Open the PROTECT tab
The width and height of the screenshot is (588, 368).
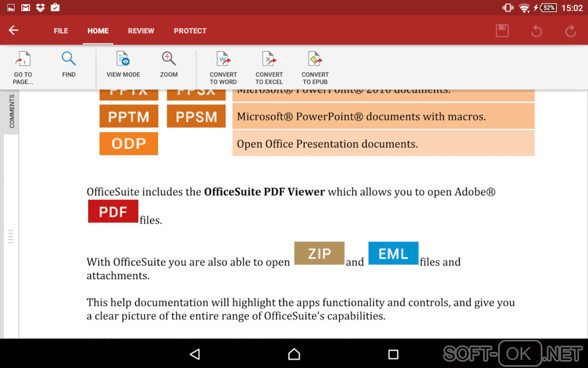190,31
